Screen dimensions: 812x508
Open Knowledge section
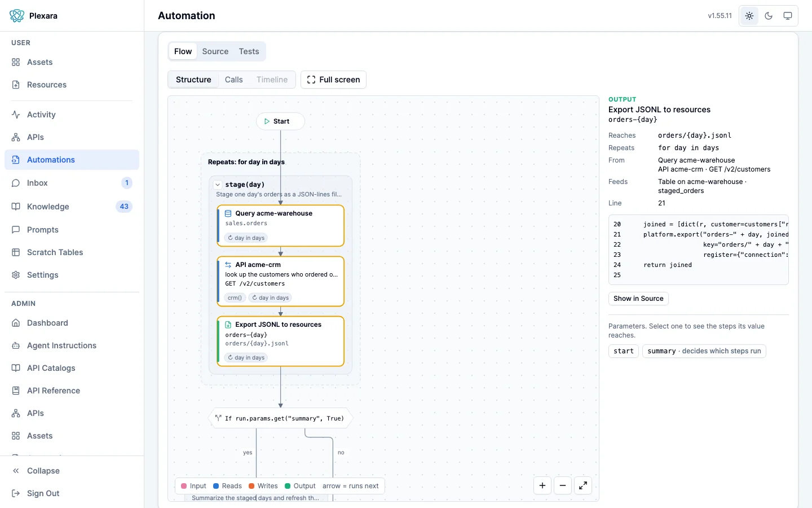[72, 207]
